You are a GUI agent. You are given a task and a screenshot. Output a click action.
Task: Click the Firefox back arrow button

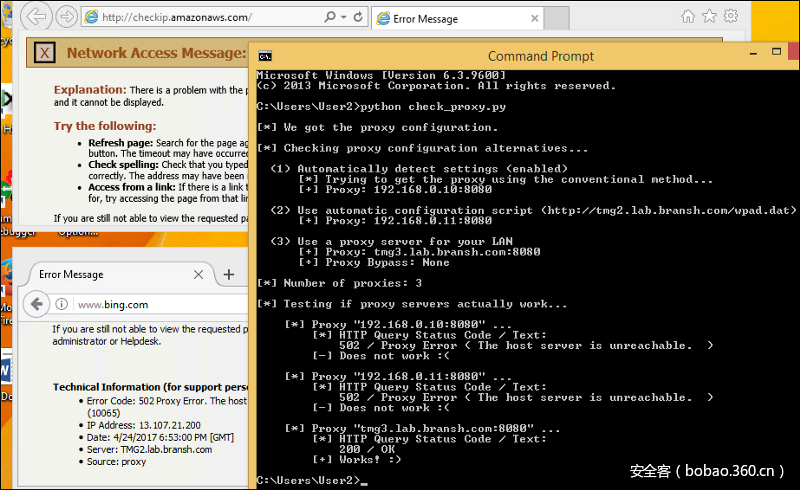coord(38,304)
